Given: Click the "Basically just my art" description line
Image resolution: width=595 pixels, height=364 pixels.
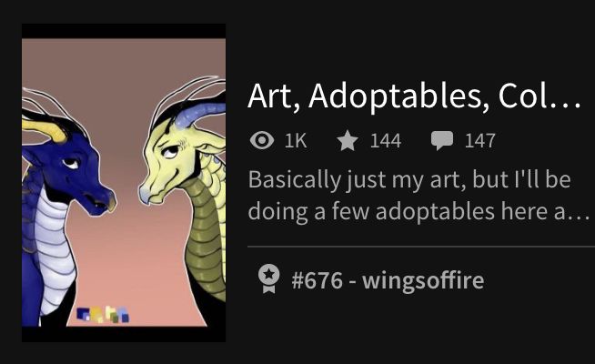Looking at the screenshot, I should coord(409,179).
